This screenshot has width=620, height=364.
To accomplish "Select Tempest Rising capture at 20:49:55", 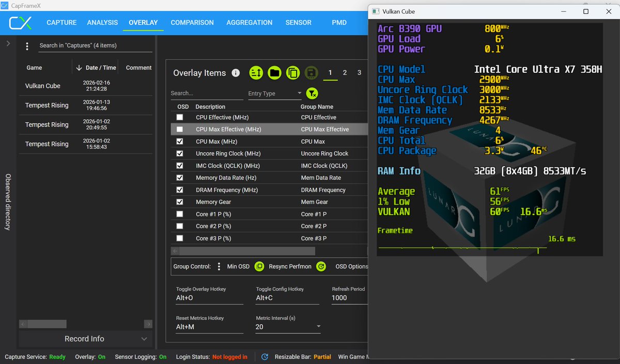I will (x=86, y=124).
